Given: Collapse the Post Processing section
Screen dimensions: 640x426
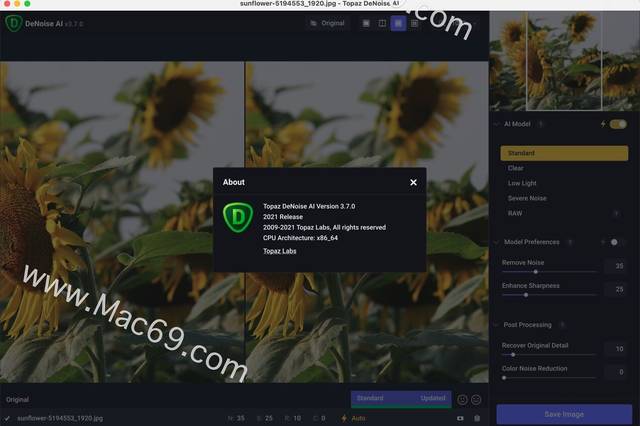Looking at the screenshot, I should click(496, 325).
